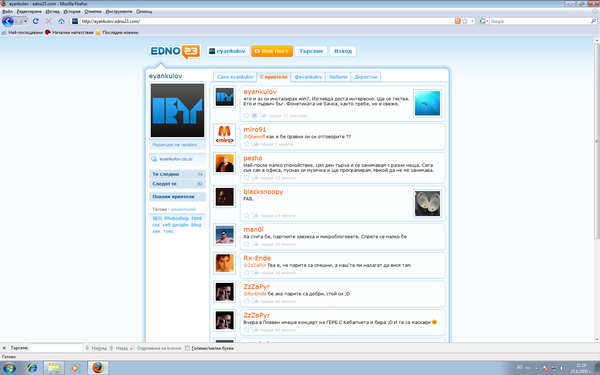Star the eyankulov post as favorite

coord(246,115)
